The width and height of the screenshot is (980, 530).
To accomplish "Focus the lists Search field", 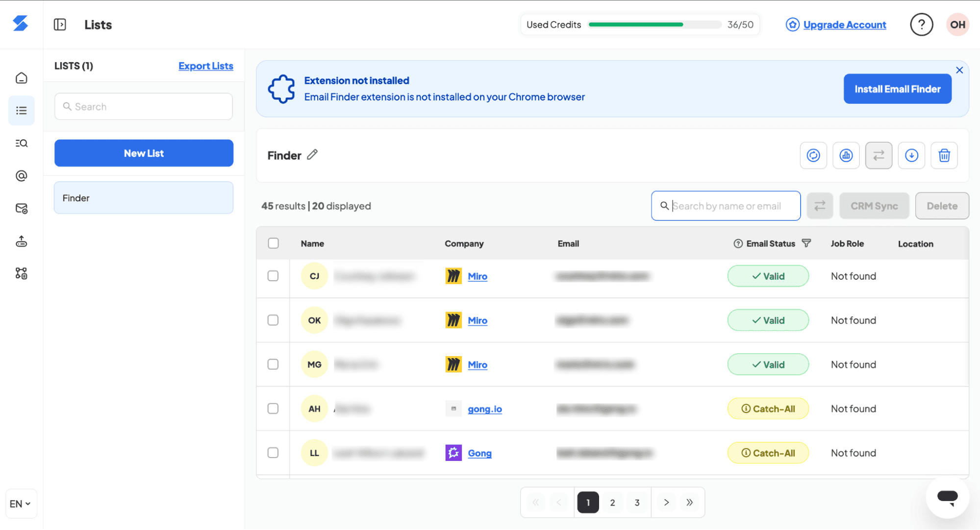I will coord(144,106).
